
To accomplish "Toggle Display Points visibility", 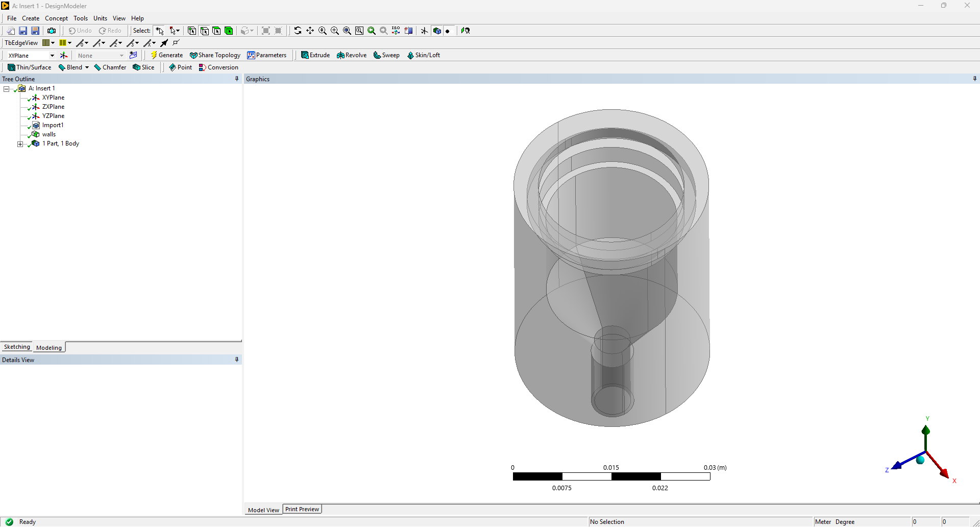I will [448, 31].
